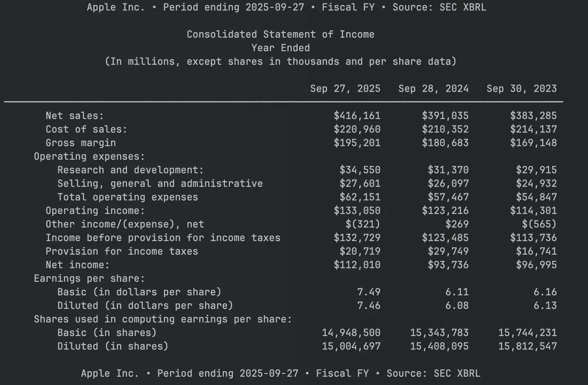Click the $62,151 total operating expenses figure
Viewport: 588px width, 385px height.
point(360,197)
